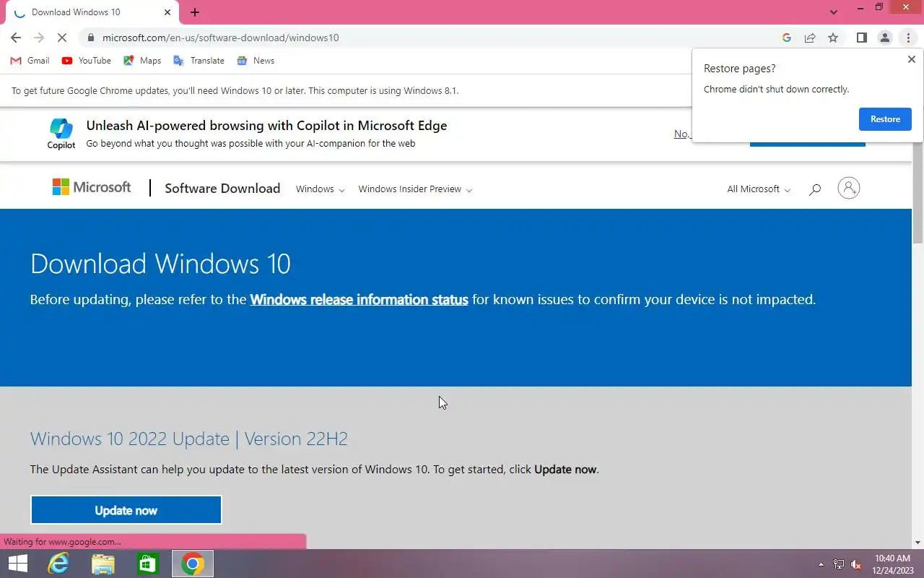Click the scrollbar down arrow
The image size is (924, 578).
pyautogui.click(x=918, y=543)
